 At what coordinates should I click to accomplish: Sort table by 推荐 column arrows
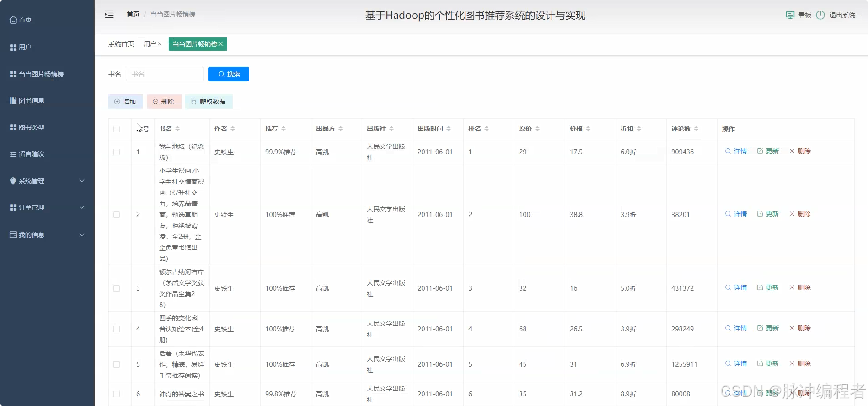(x=284, y=129)
